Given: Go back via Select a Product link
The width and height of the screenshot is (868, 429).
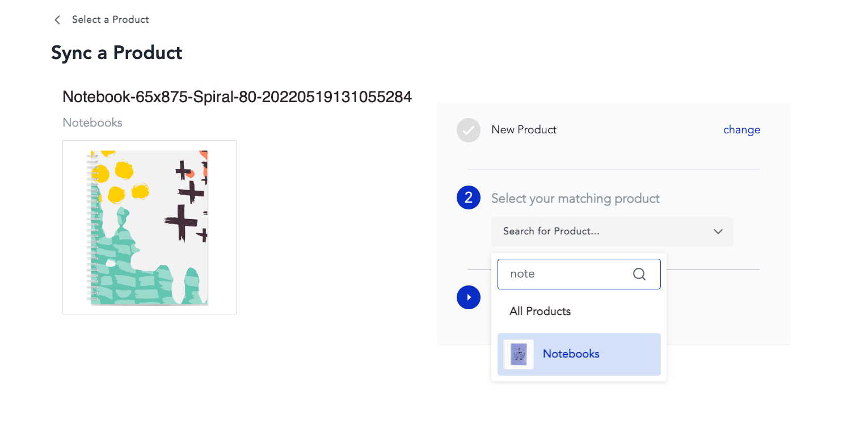Looking at the screenshot, I should [x=111, y=19].
